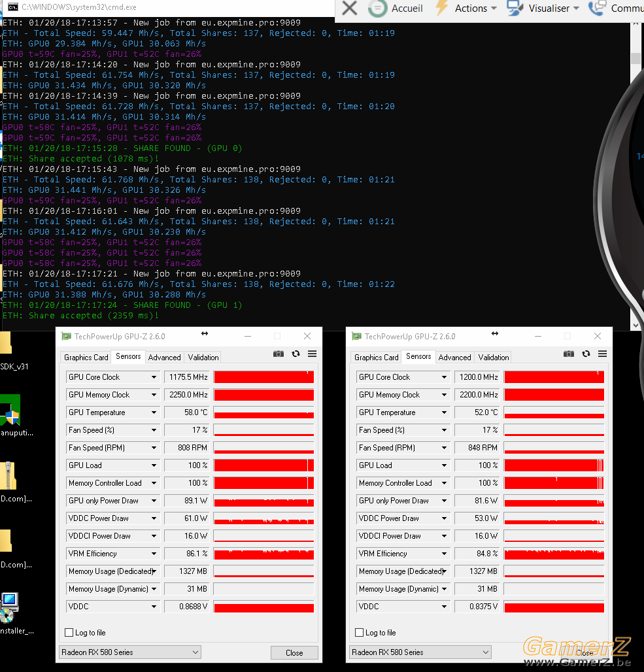
Task: Click the console scrollbar down arrow
Action: pos(636,326)
